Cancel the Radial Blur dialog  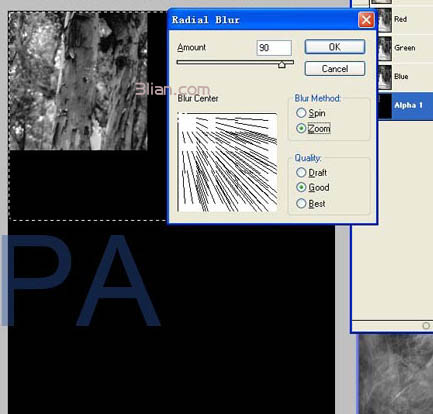pyautogui.click(x=335, y=69)
